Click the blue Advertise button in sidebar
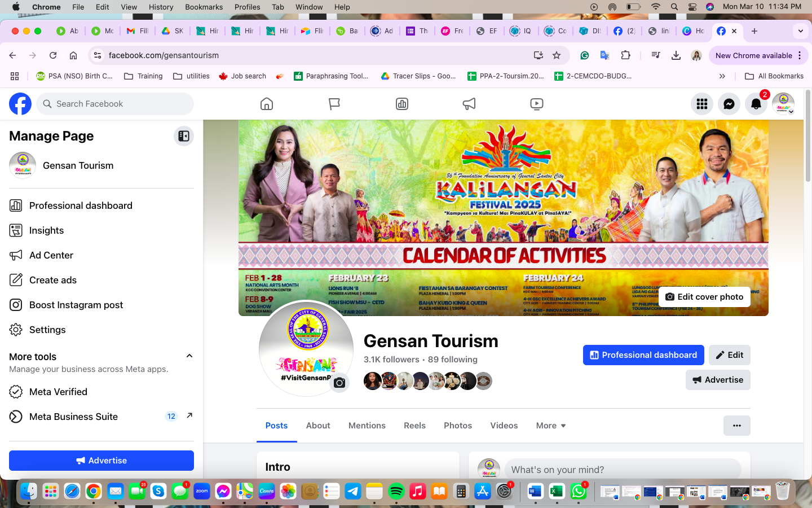The image size is (812, 508). click(x=101, y=461)
